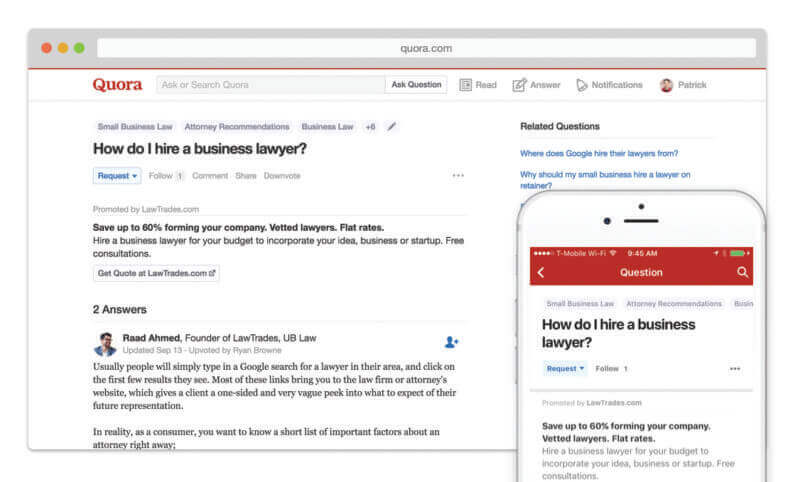Click Comment under the question
800x482 pixels.
click(x=210, y=175)
